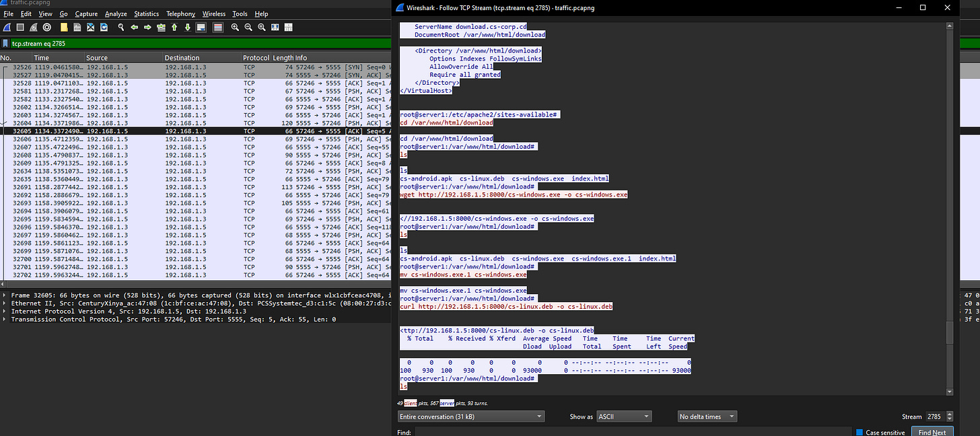Click the Find Next button
The image size is (980, 436).
tap(932, 433)
